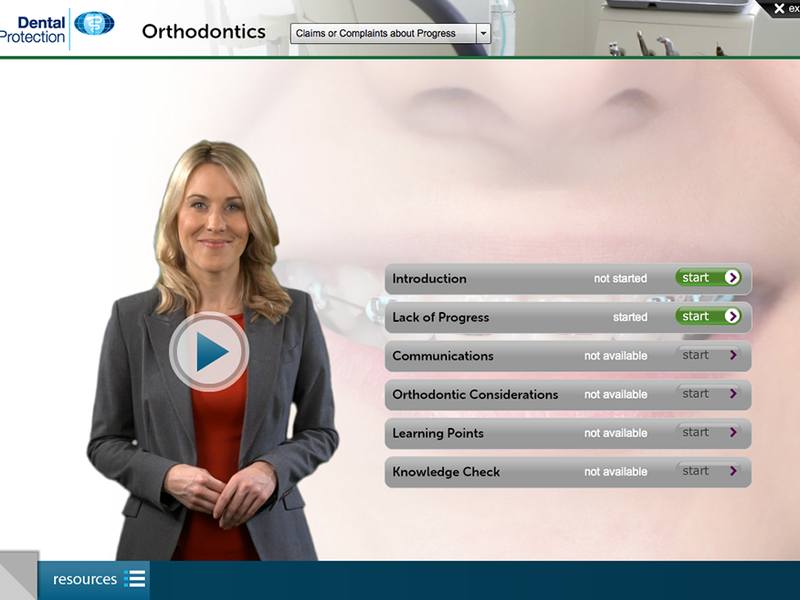800x600 pixels.
Task: Click the Orthodontics heading
Action: point(204,32)
